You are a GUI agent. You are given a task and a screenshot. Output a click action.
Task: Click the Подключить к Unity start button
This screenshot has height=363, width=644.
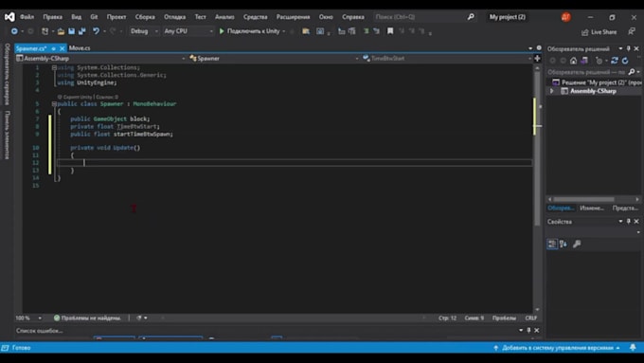249,31
